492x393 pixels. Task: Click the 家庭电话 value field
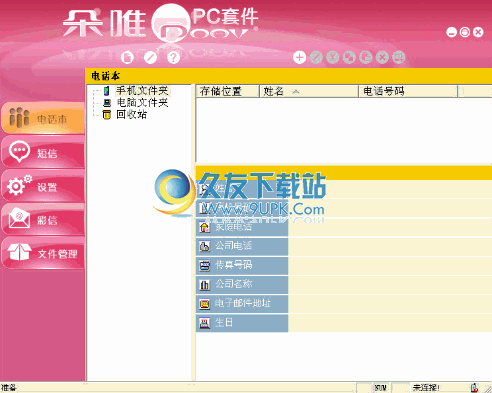tap(390, 227)
